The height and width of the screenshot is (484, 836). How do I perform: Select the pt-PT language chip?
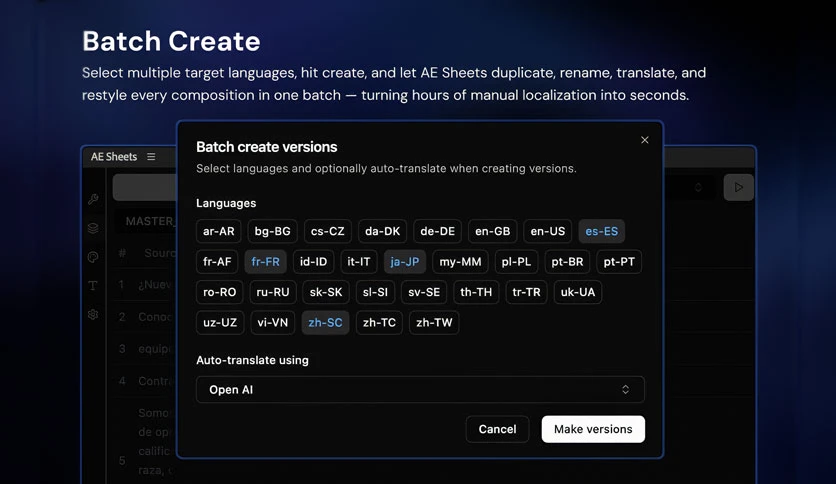click(x=619, y=262)
